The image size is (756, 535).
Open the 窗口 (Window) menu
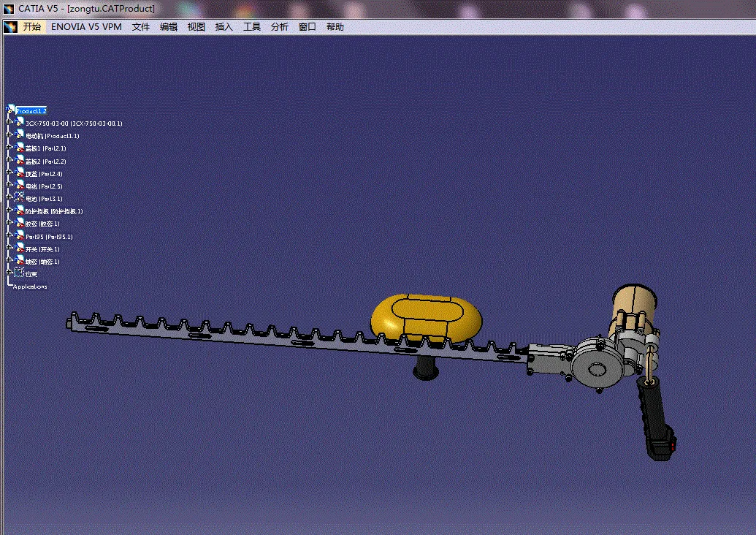(307, 27)
